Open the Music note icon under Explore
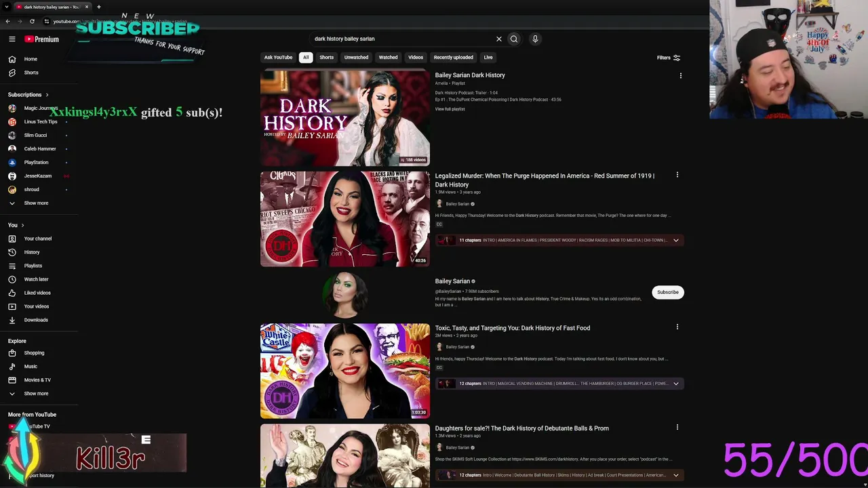Viewport: 868px width, 488px height. click(x=12, y=367)
